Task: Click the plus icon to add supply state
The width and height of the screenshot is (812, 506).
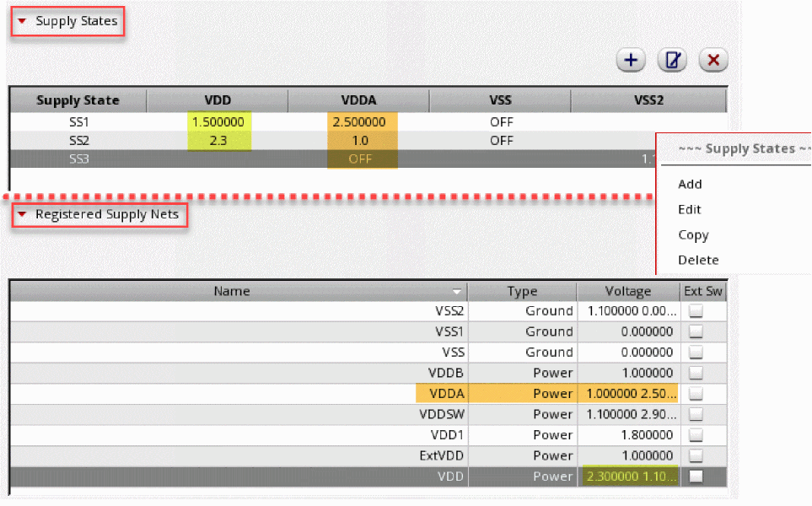Action: (630, 60)
